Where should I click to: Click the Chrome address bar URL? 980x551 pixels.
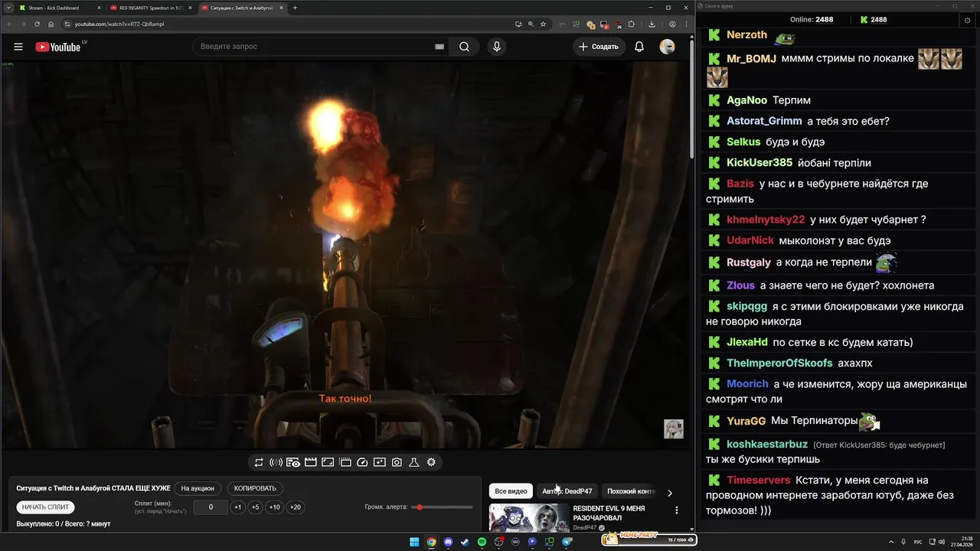tap(119, 24)
